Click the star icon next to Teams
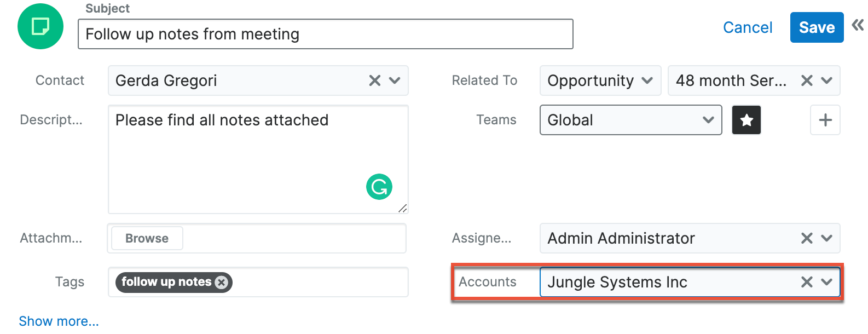Screen dimensions: 868x334 click(746, 120)
